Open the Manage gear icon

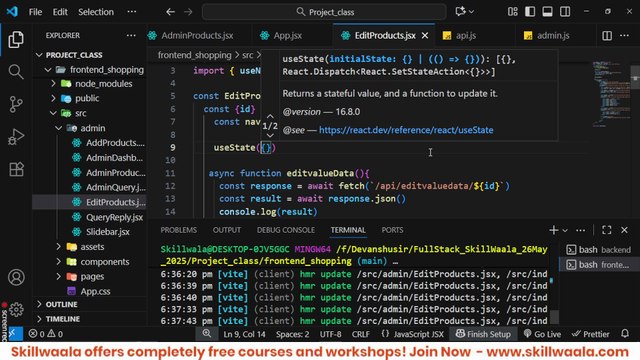[x=16, y=309]
